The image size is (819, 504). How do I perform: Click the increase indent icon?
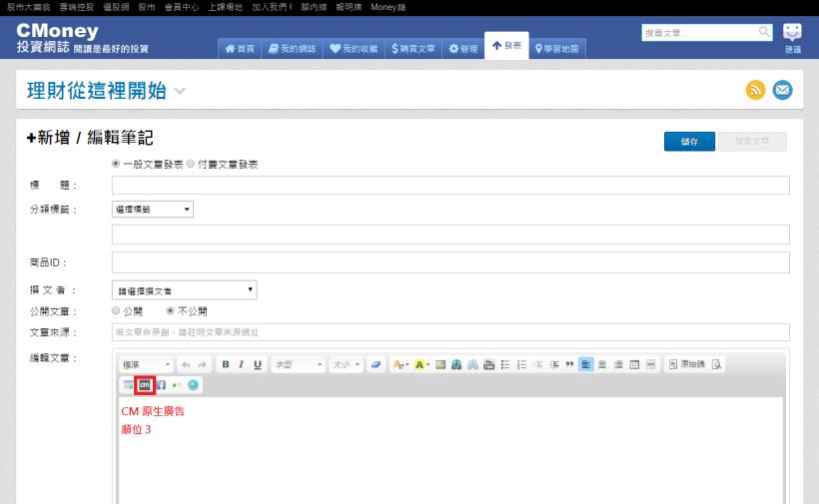(x=553, y=364)
